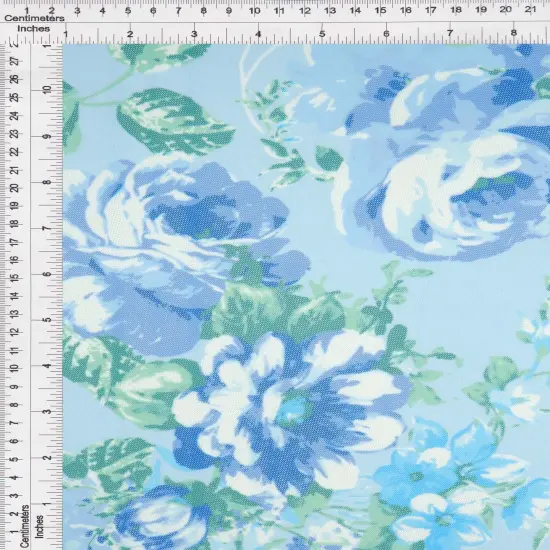The height and width of the screenshot is (550, 550).
Task: Click the vertical "Centimeters" label on left ruler
Action: click(24, 526)
